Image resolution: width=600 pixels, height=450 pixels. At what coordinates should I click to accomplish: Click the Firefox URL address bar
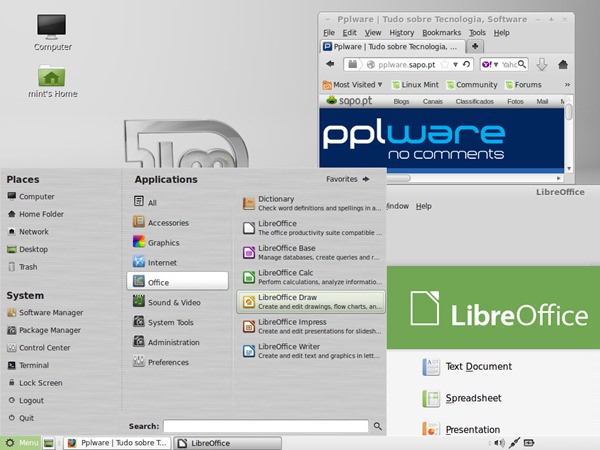[x=408, y=64]
